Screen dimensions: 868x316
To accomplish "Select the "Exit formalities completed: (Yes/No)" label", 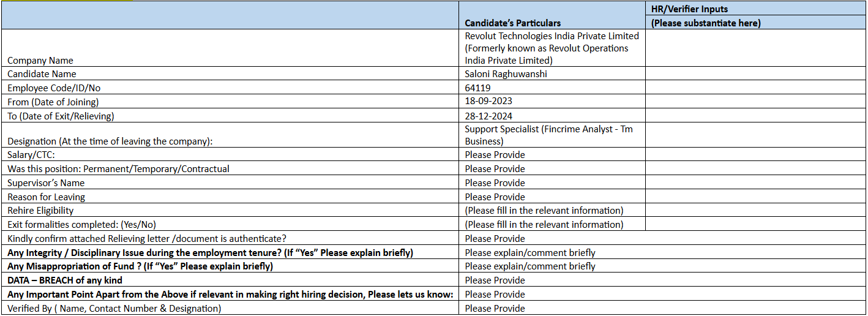I will (86, 225).
